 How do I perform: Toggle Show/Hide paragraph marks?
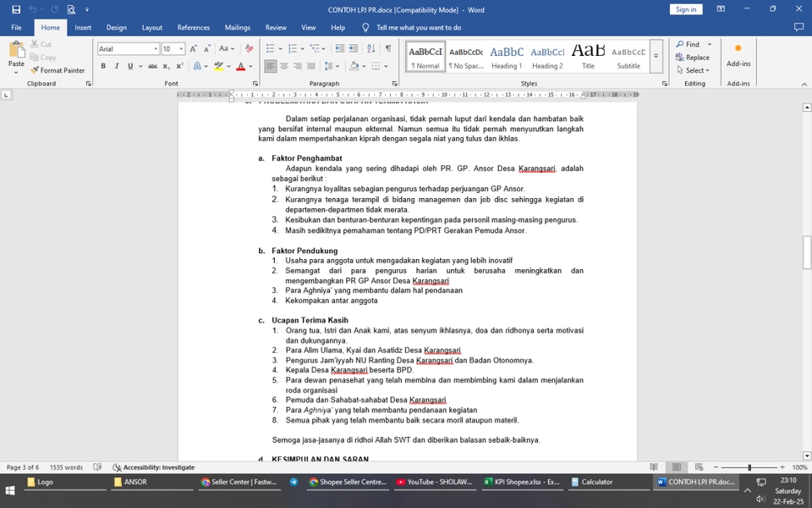click(x=388, y=49)
